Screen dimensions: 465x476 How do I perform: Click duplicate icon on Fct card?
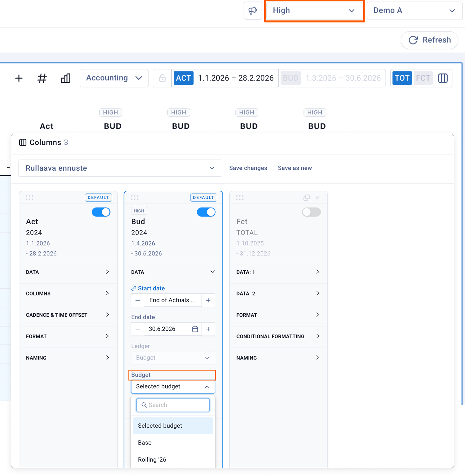click(306, 198)
